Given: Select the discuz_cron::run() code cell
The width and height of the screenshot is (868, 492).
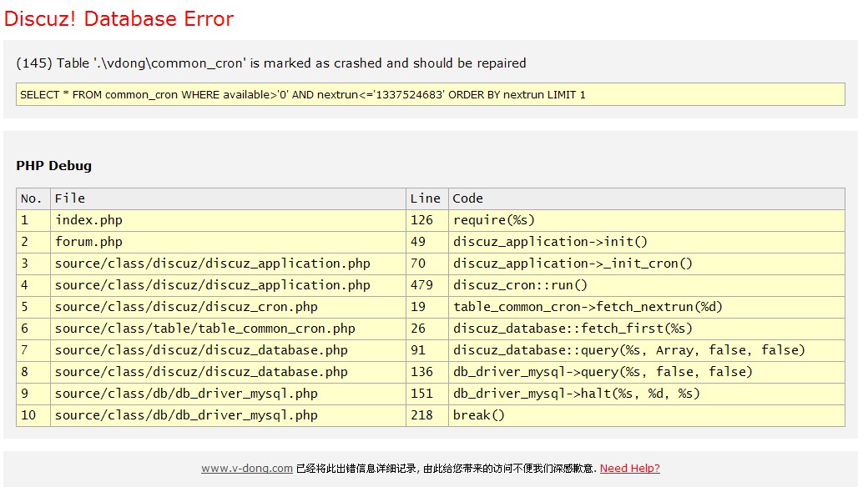Looking at the screenshot, I should pyautogui.click(x=647, y=285).
